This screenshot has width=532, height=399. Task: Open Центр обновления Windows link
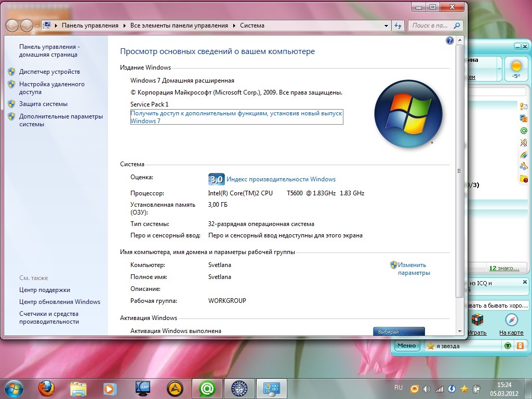(x=60, y=302)
